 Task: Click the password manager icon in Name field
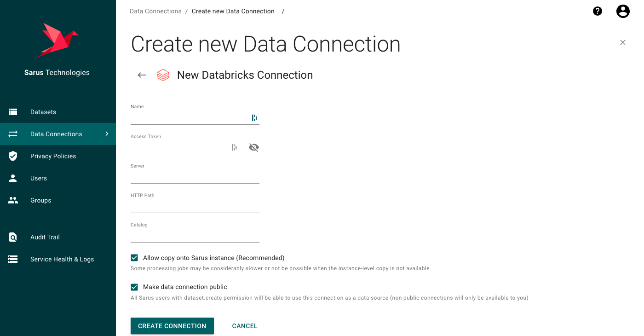pyautogui.click(x=254, y=118)
